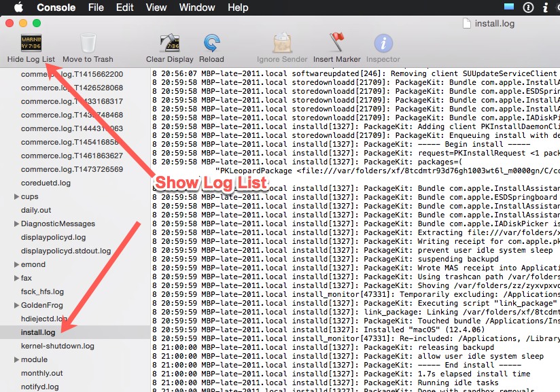
Task: Select commerce.log.T1461863627 in the log list
Action: pyautogui.click(x=72, y=156)
